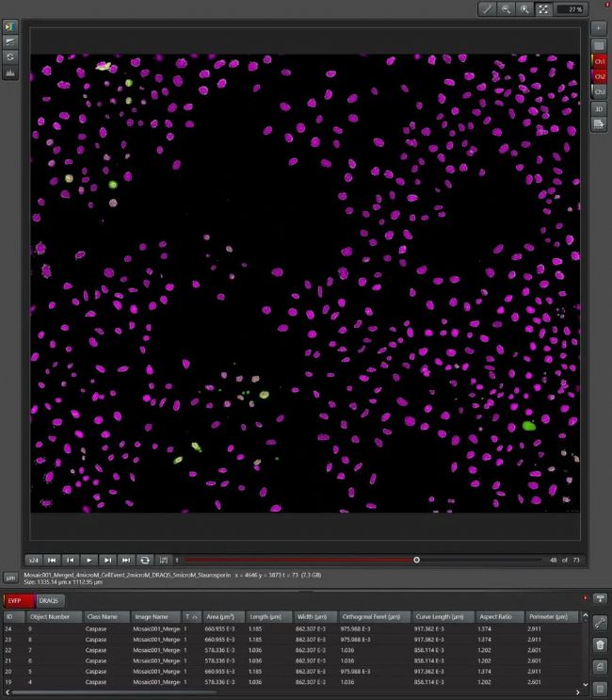Click the fit-to-window zoom icon

tap(544, 8)
